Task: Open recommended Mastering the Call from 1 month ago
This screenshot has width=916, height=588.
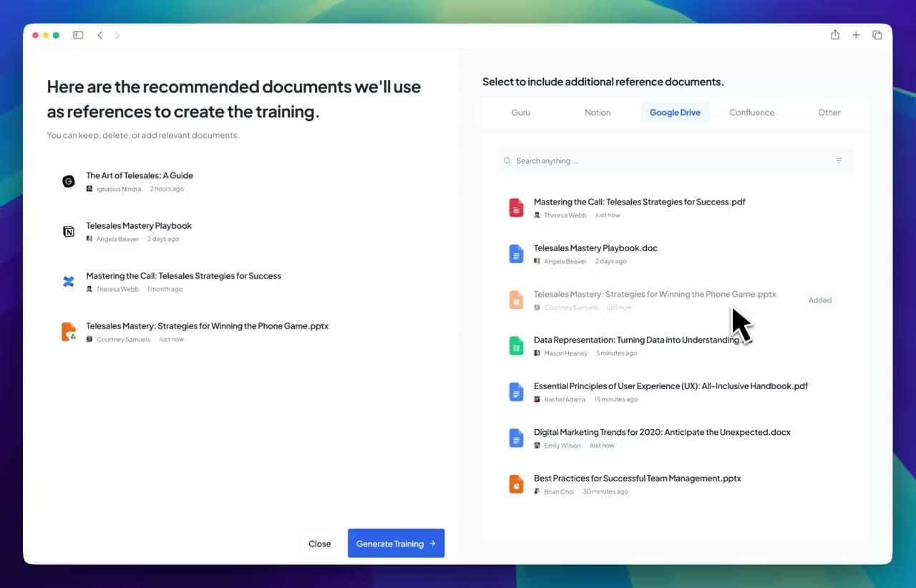Action: coord(183,275)
